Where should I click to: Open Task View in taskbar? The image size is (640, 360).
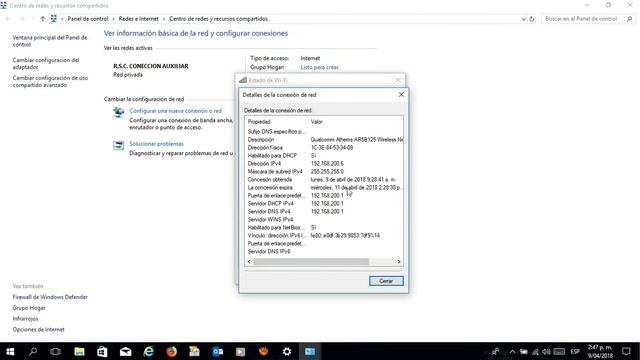tap(56, 351)
